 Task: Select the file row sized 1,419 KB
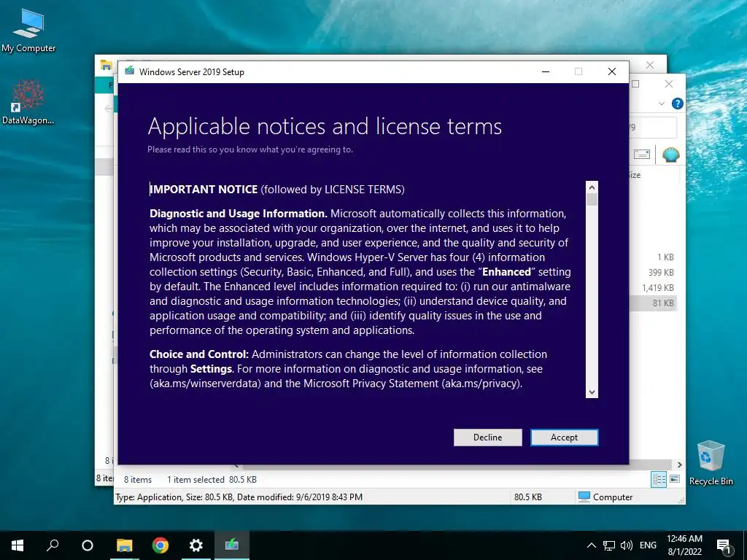tap(653, 287)
